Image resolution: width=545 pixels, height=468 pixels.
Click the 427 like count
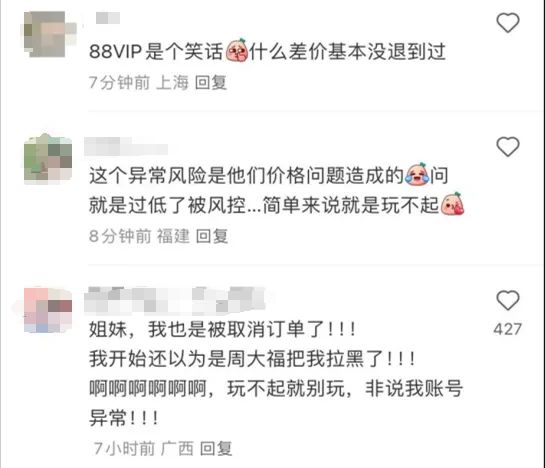coord(507,329)
